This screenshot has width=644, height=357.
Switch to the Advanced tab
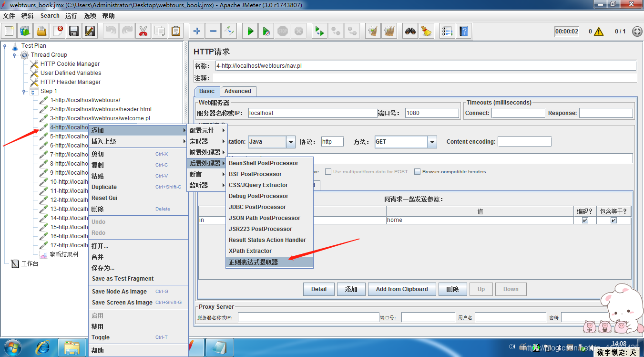pyautogui.click(x=238, y=91)
